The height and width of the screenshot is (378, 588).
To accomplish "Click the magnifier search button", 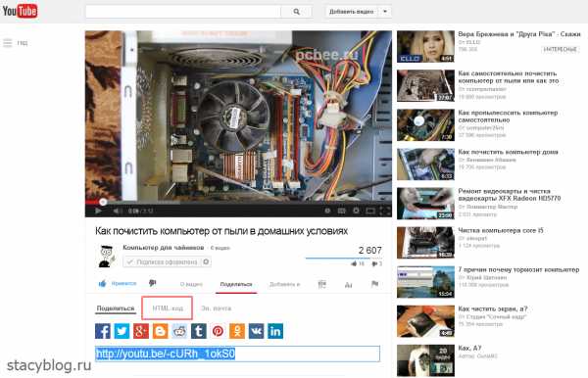I will point(296,12).
